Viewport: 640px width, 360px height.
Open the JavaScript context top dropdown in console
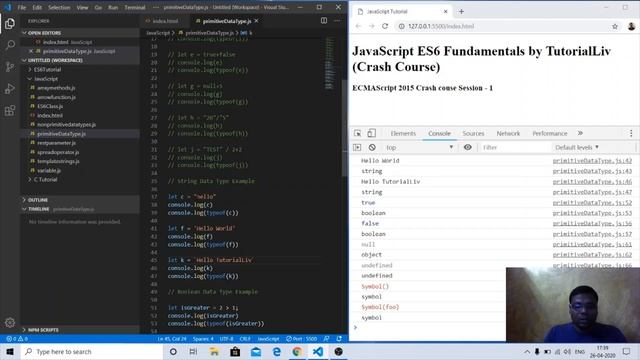(x=419, y=147)
